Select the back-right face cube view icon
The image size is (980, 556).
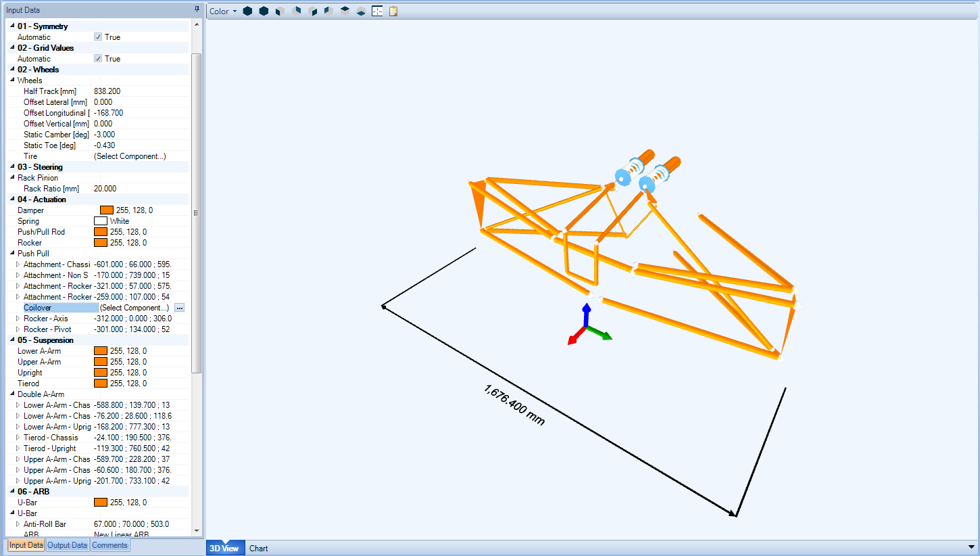click(x=296, y=11)
